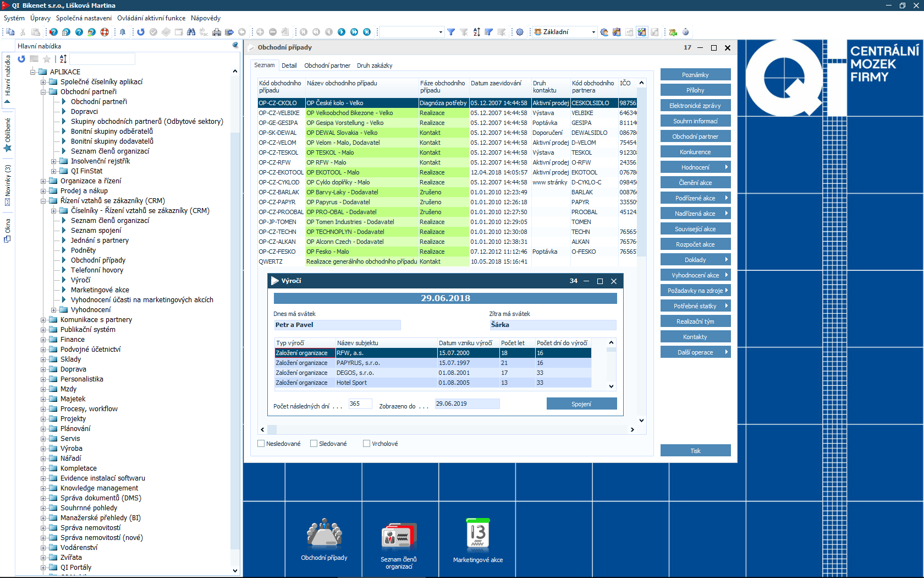Click the star favorites icon in Hlavní nabídka

click(x=47, y=59)
